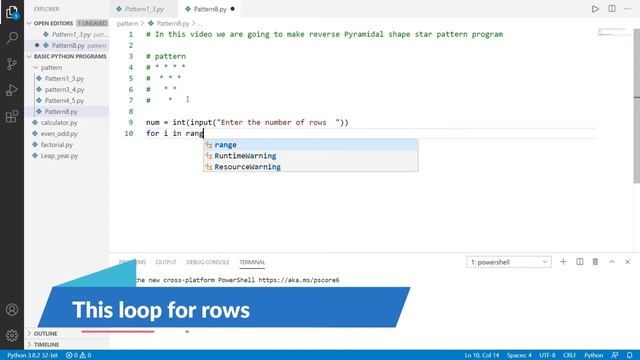Change the CRLF line ending setting
640x360 pixels.
[569, 355]
